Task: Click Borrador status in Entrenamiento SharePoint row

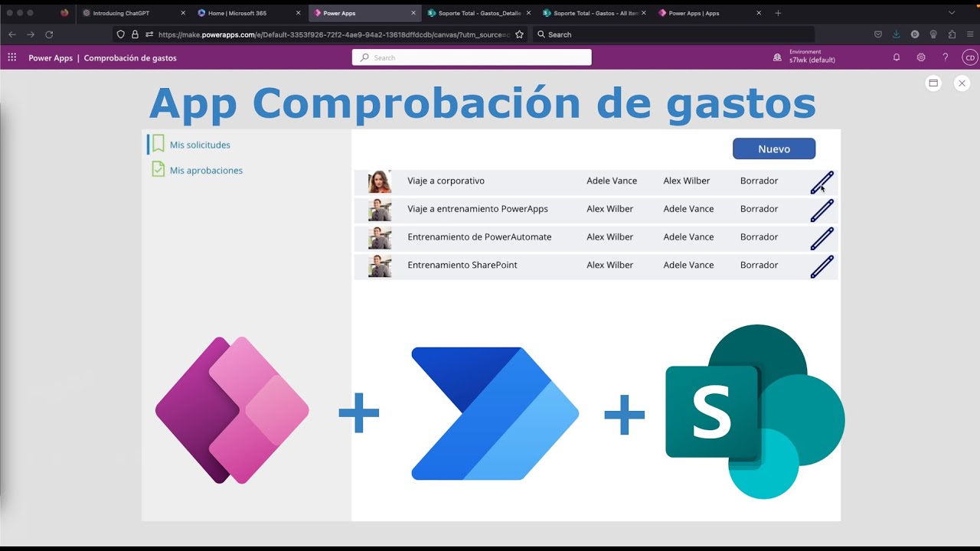Action: coord(759,265)
